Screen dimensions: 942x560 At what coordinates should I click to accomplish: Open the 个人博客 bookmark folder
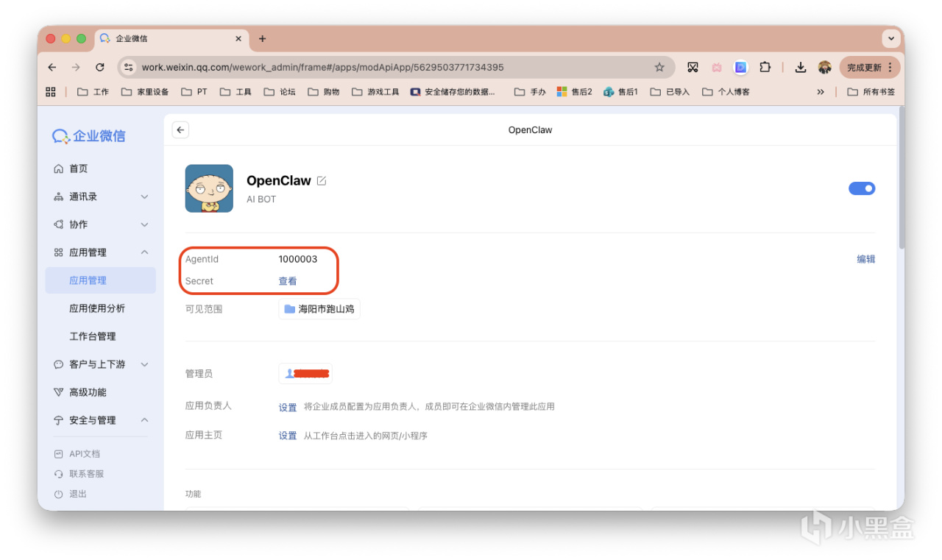pyautogui.click(x=726, y=92)
